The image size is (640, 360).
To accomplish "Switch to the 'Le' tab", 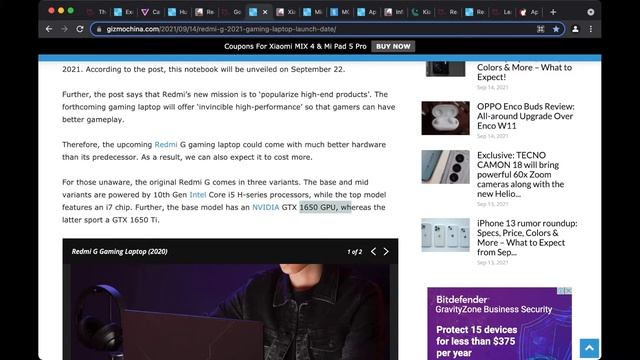I will coord(502,12).
